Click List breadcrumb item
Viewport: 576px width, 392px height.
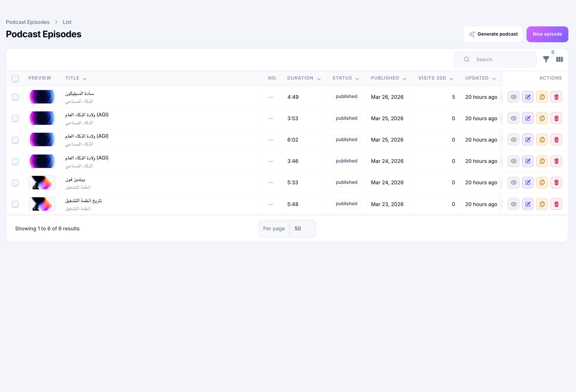click(x=67, y=22)
